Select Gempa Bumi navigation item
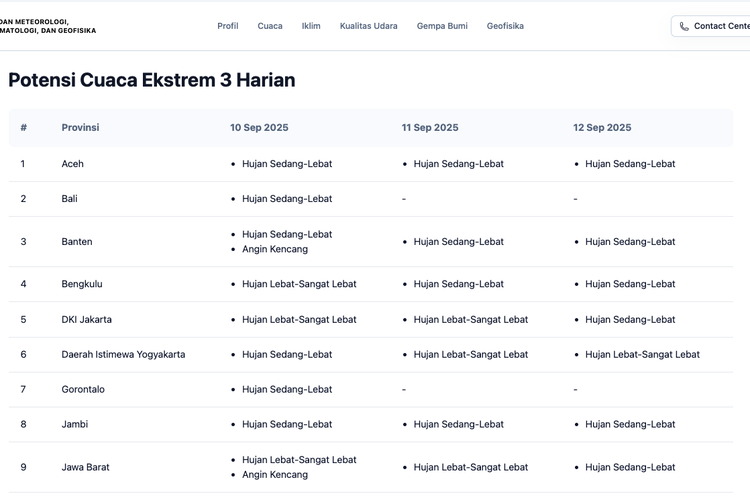This screenshot has width=750, height=500. click(x=442, y=26)
